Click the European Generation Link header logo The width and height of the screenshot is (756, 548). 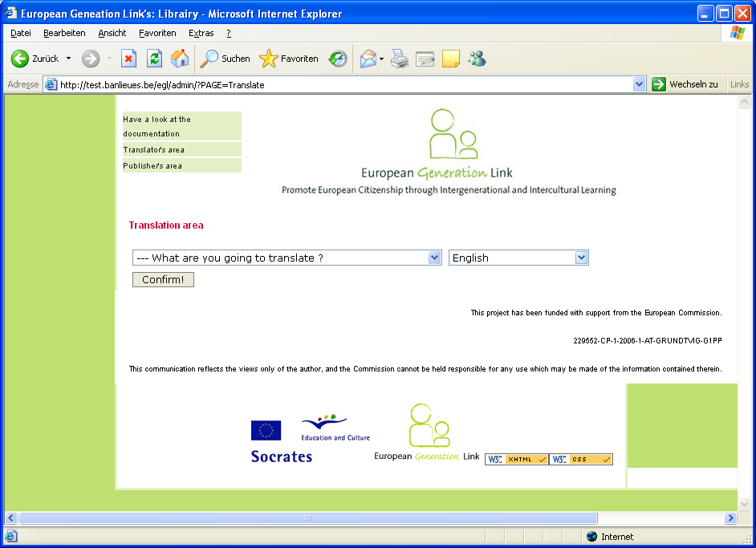click(437, 144)
